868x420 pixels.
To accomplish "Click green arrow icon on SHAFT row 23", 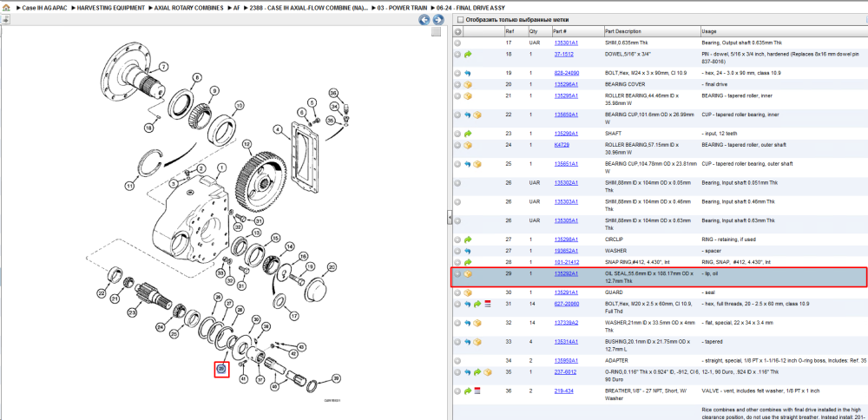I will pos(468,134).
